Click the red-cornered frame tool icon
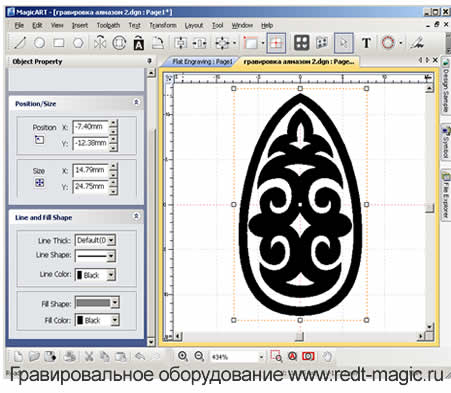The width and height of the screenshot is (451, 393). [251, 43]
